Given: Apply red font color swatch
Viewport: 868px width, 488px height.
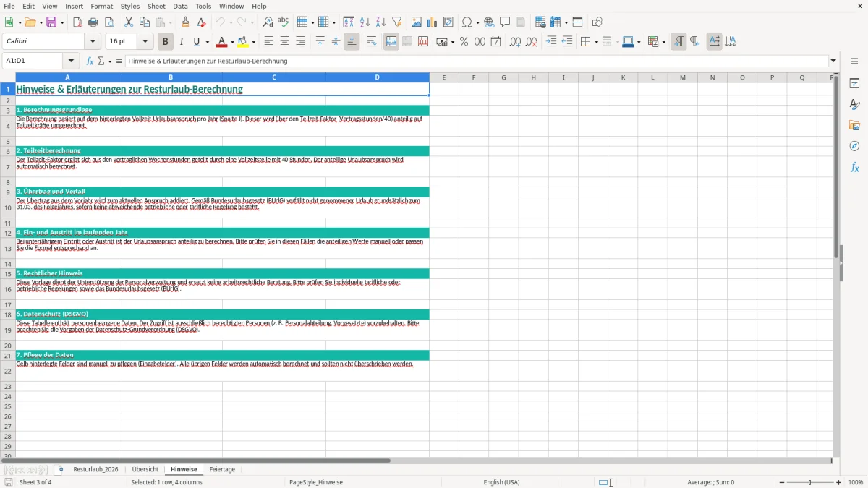Looking at the screenshot, I should [222, 42].
